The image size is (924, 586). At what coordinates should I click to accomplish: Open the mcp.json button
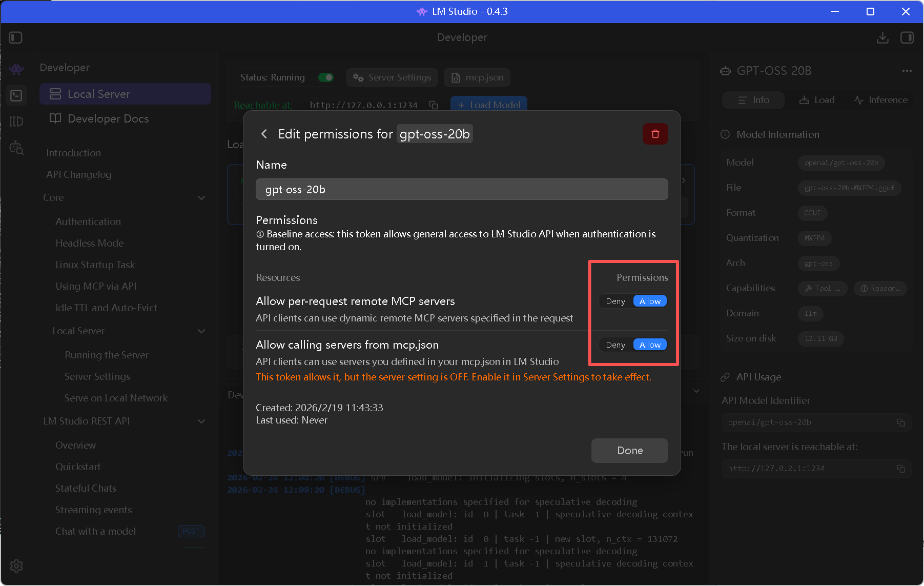477,77
